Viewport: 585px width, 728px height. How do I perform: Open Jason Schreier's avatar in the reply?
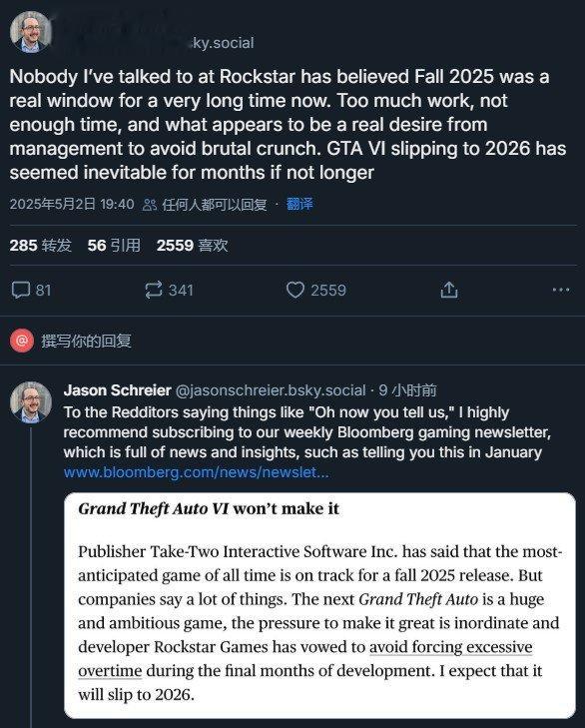[31, 402]
